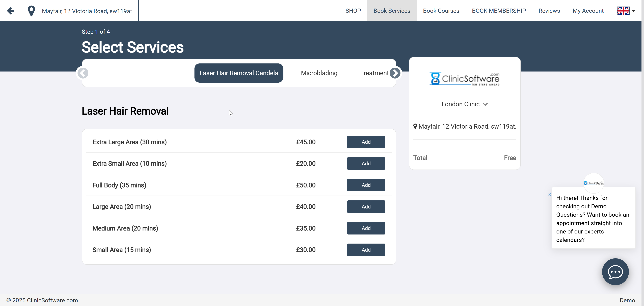This screenshot has height=306, width=644.
Task: Go to My Account page
Action: click(588, 11)
